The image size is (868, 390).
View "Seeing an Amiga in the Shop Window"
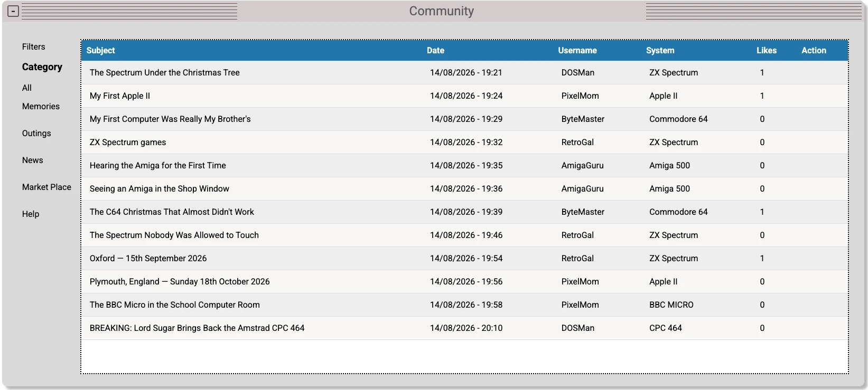coord(160,188)
